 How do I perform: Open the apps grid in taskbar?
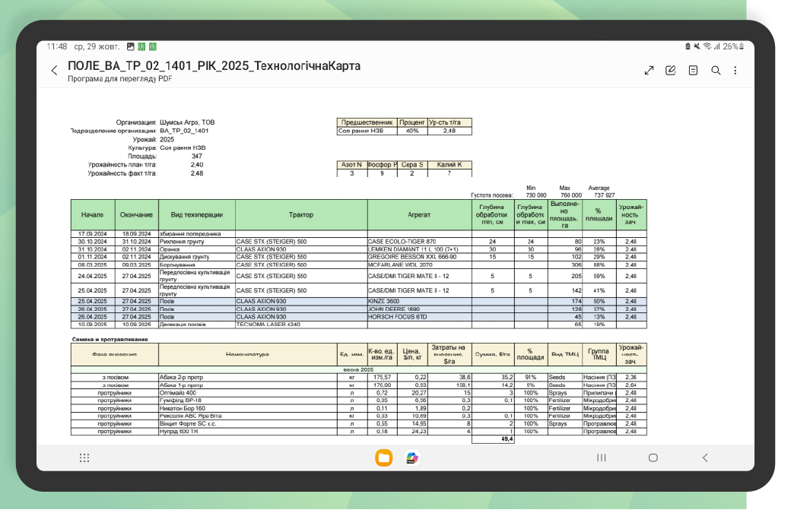[x=84, y=458]
